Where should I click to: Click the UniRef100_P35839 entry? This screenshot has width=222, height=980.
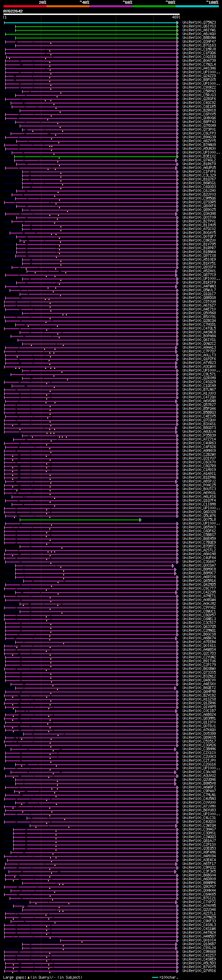(x=199, y=436)
